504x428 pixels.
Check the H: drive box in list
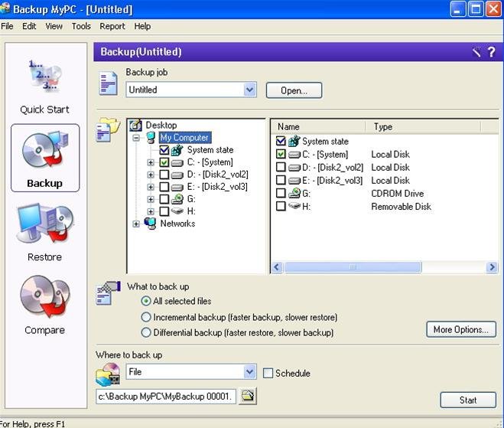tap(281, 206)
